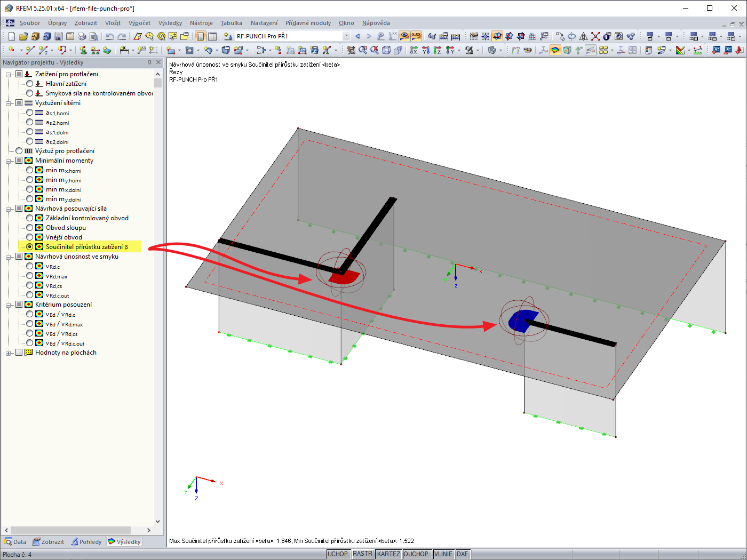Collapse Vyztužení sítěmi tree node
The image size is (747, 560).
9,103
